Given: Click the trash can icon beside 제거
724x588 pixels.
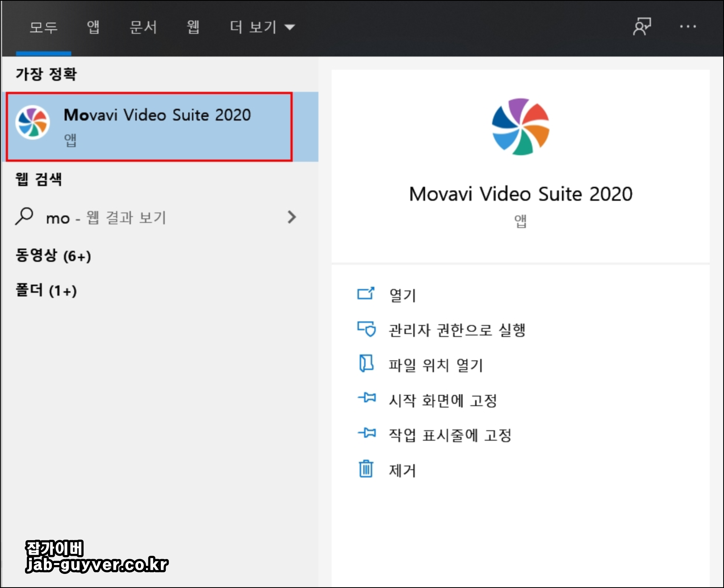Looking at the screenshot, I should pyautogui.click(x=366, y=469).
